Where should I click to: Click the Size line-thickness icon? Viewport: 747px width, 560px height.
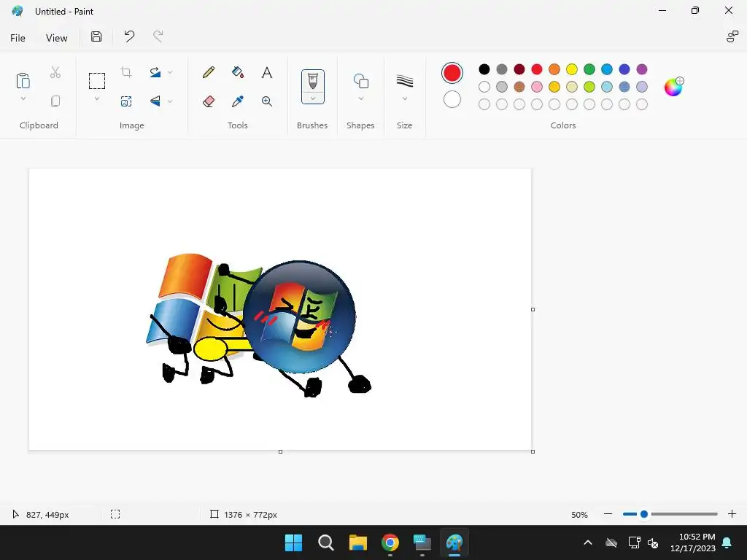tap(404, 81)
